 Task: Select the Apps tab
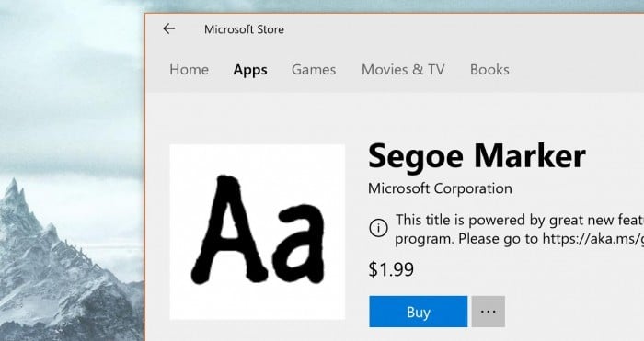[250, 70]
